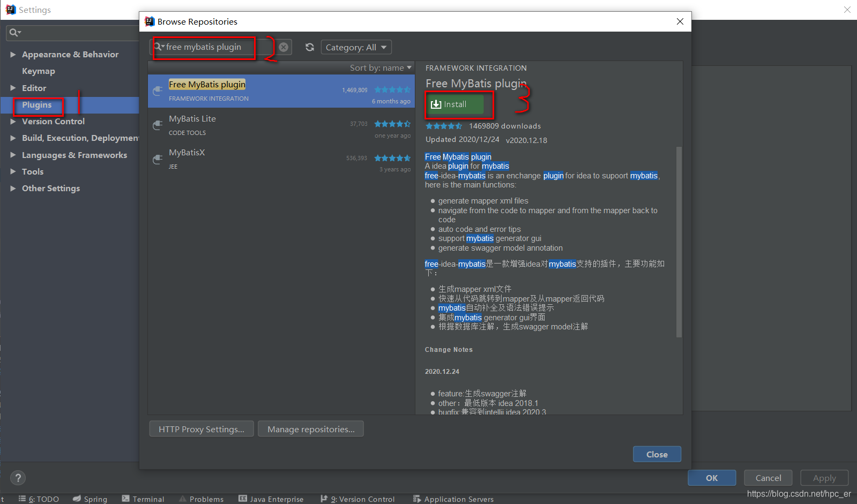Click 'generate mapper xml files' bullet

click(x=483, y=201)
